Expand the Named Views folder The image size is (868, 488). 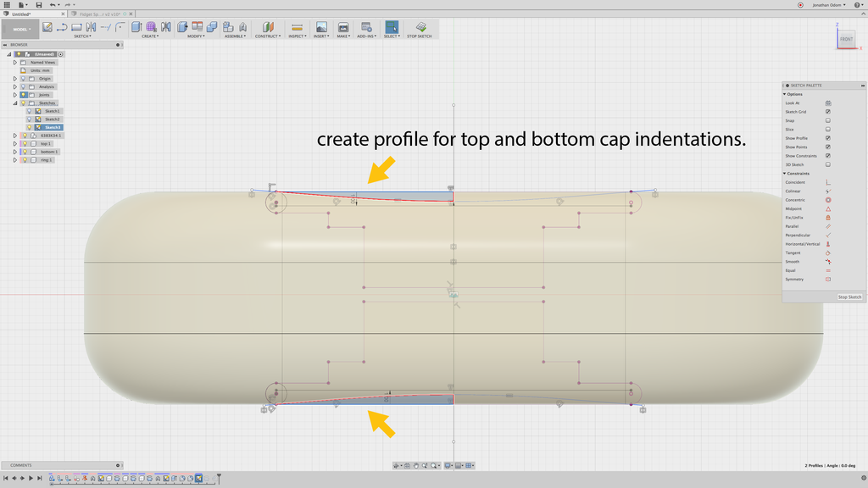15,63
